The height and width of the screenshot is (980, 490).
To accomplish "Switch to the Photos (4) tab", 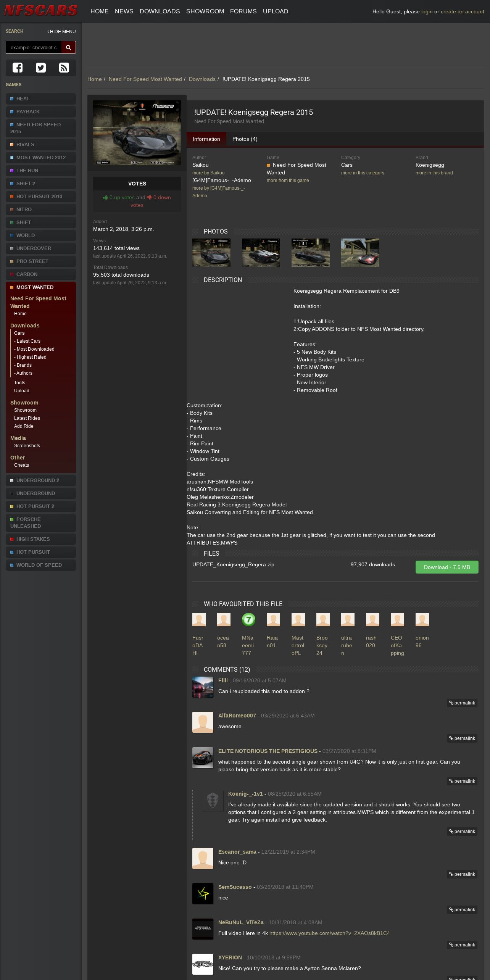I will coord(245,139).
